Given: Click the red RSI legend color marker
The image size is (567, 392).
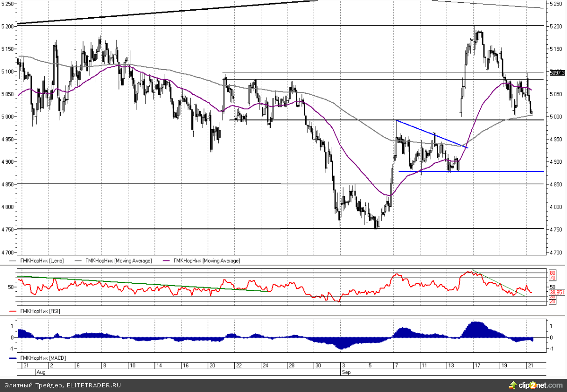Looking at the screenshot, I should (x=13, y=311).
